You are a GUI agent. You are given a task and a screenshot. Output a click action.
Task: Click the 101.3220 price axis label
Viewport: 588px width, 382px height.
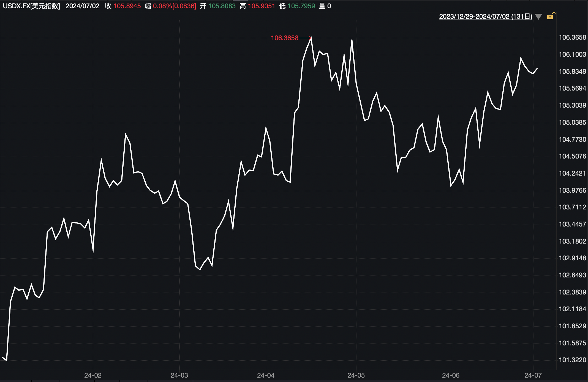click(x=572, y=360)
